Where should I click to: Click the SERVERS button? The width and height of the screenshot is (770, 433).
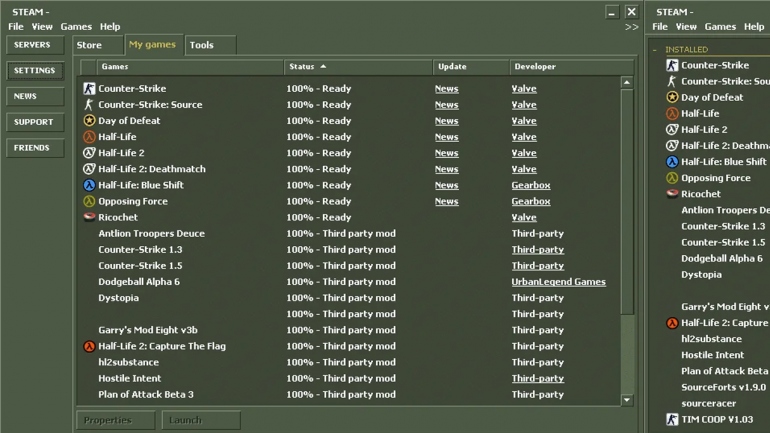pos(35,45)
